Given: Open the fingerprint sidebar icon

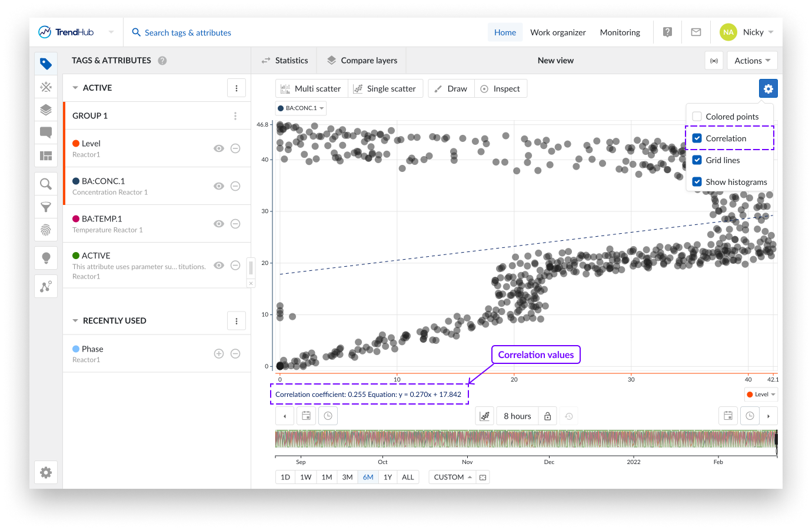Looking at the screenshot, I should click(x=46, y=230).
